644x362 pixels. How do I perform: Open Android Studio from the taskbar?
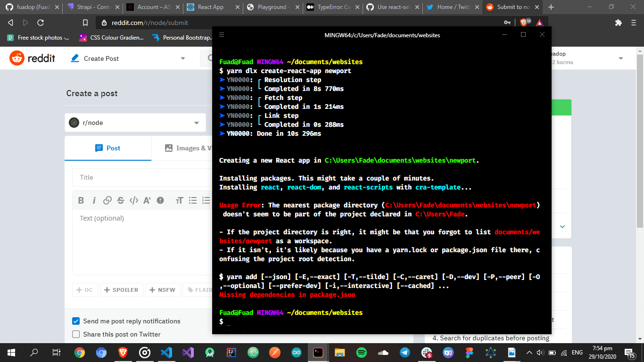click(x=210, y=352)
